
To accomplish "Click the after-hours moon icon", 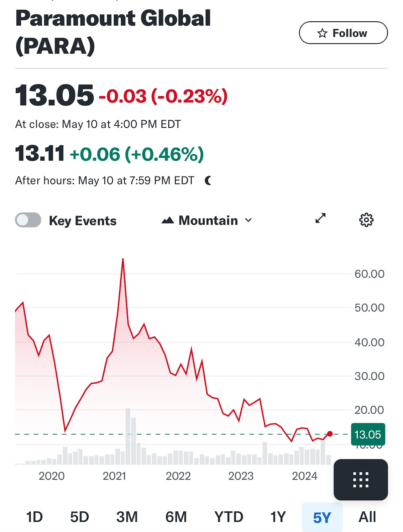I will [x=208, y=181].
